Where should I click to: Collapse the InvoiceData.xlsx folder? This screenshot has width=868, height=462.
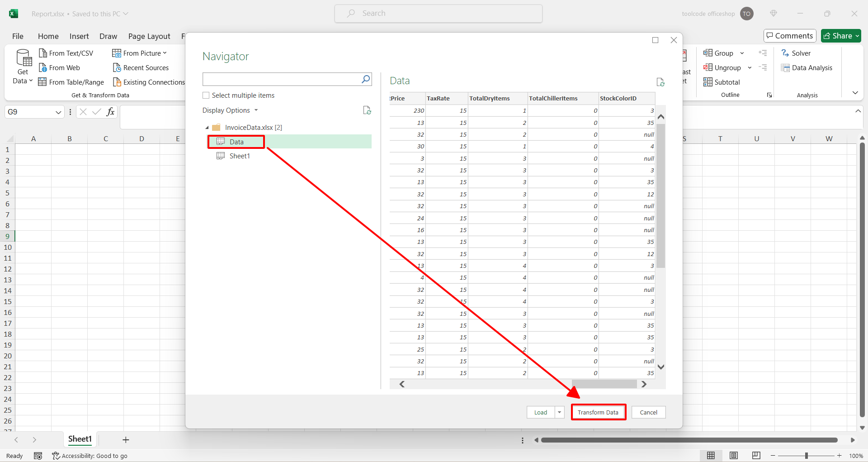(207, 128)
